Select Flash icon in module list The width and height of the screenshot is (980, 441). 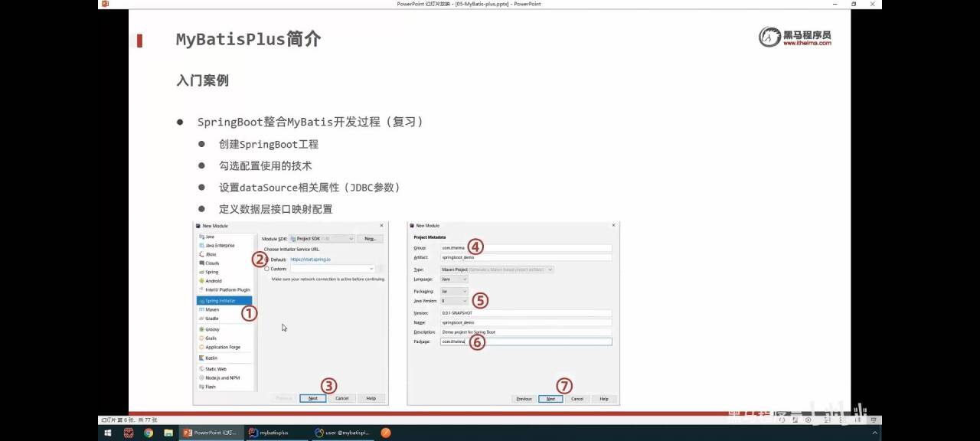coord(201,387)
